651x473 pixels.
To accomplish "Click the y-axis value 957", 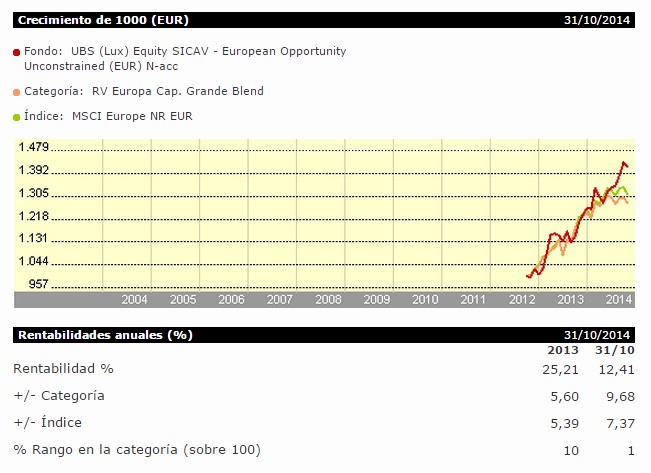I will 39,284.
